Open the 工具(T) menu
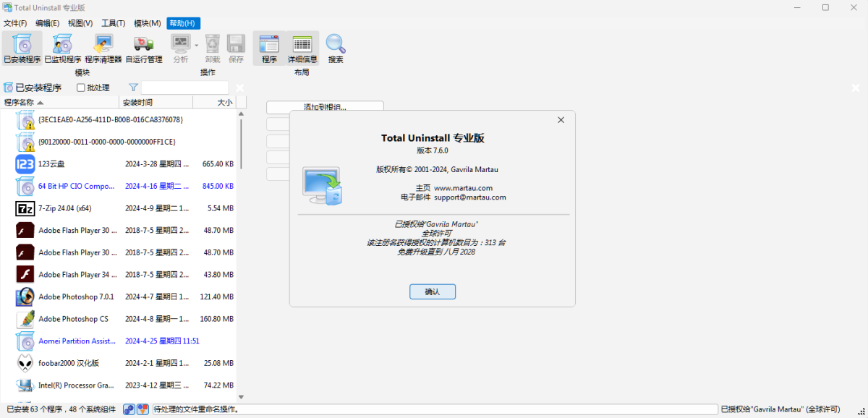Viewport: 868px width, 418px height. (x=113, y=22)
